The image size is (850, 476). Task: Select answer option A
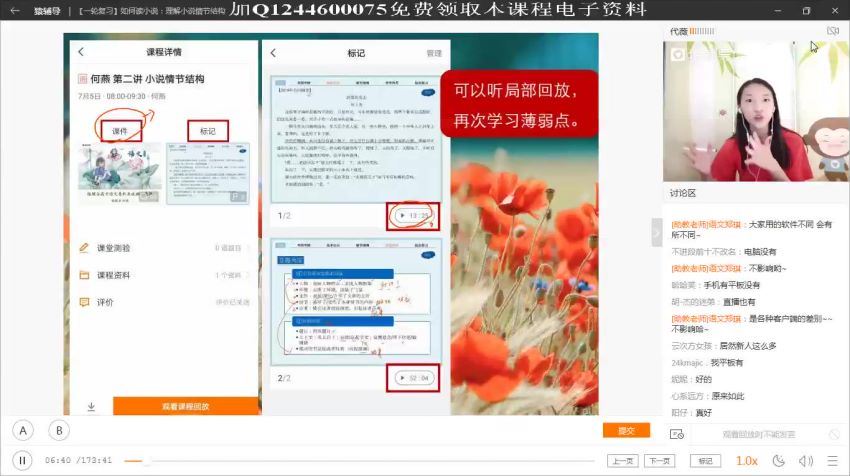click(24, 431)
